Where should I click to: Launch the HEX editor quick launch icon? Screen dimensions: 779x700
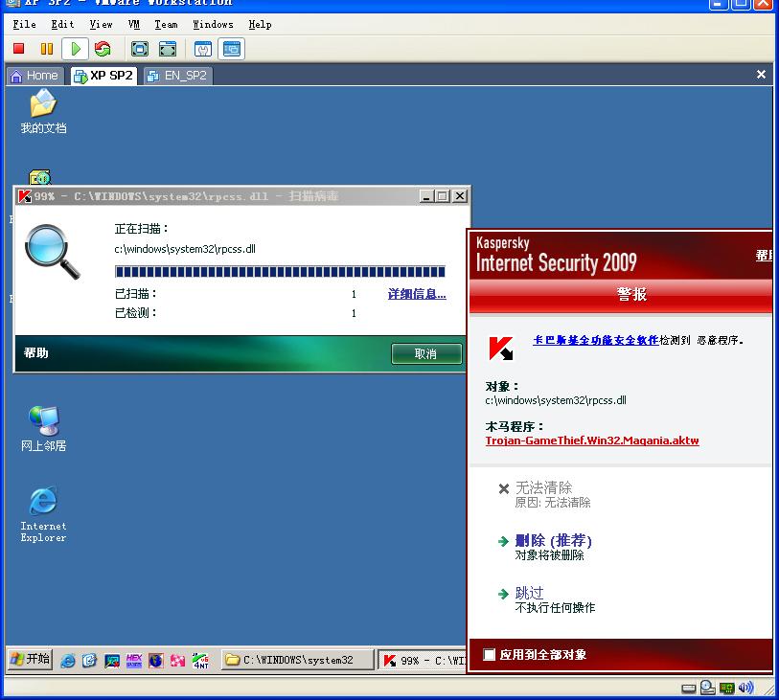133,661
